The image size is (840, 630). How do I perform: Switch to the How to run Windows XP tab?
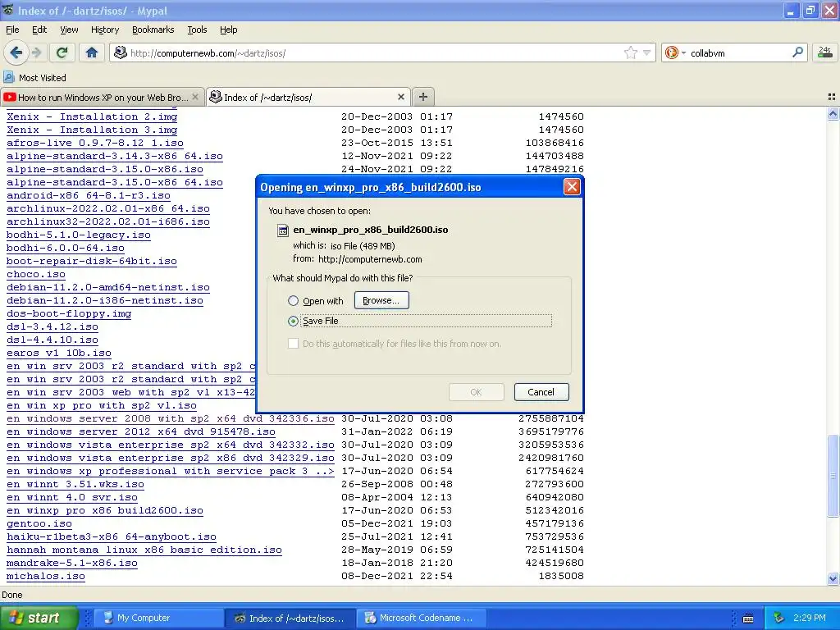[x=103, y=97]
